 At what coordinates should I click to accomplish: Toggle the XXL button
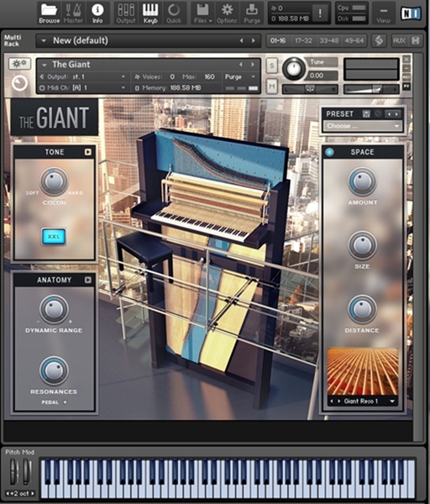54,237
